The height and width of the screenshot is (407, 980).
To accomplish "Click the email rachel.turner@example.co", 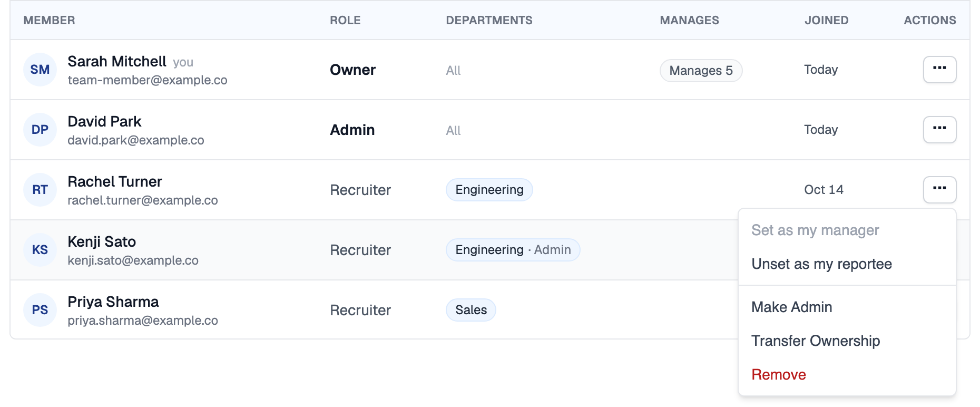I will 143,200.
